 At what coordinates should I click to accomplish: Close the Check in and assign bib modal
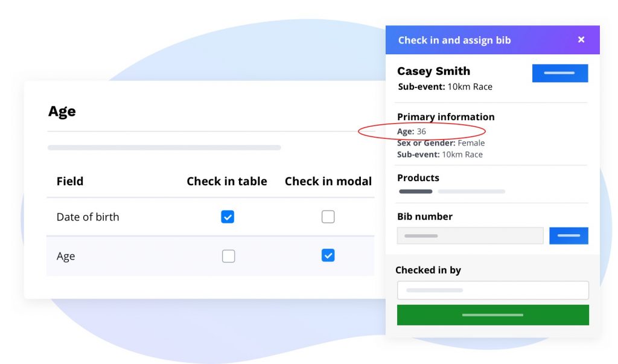click(581, 40)
